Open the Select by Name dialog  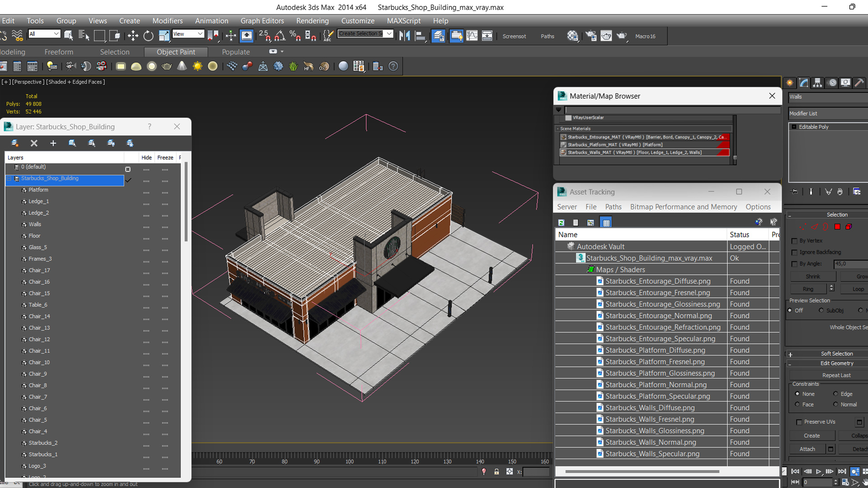click(x=84, y=36)
